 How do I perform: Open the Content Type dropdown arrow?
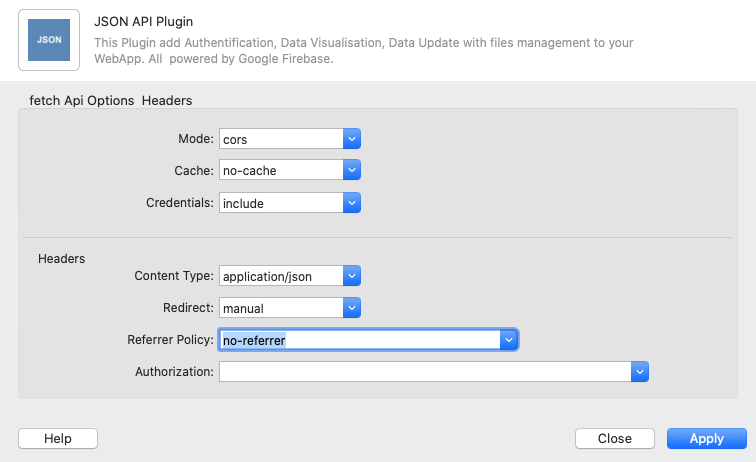point(351,275)
